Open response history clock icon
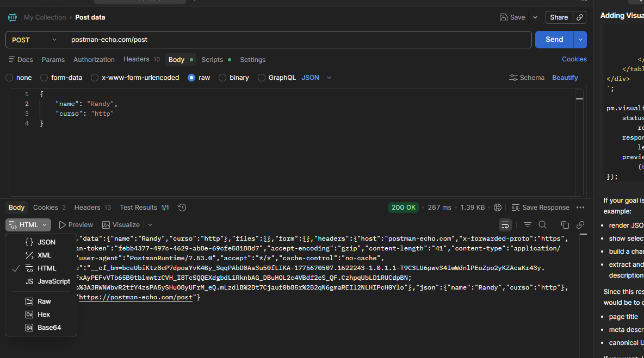 pyautogui.click(x=182, y=208)
